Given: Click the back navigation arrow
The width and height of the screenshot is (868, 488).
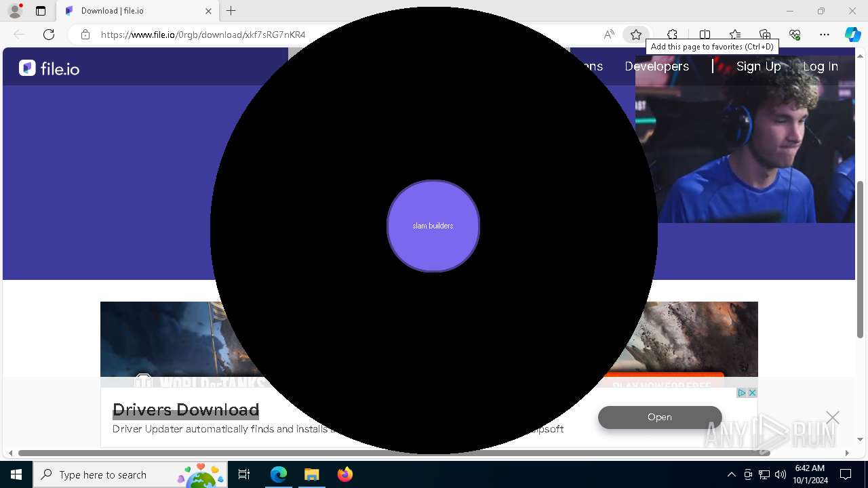Looking at the screenshot, I should pos(19,35).
